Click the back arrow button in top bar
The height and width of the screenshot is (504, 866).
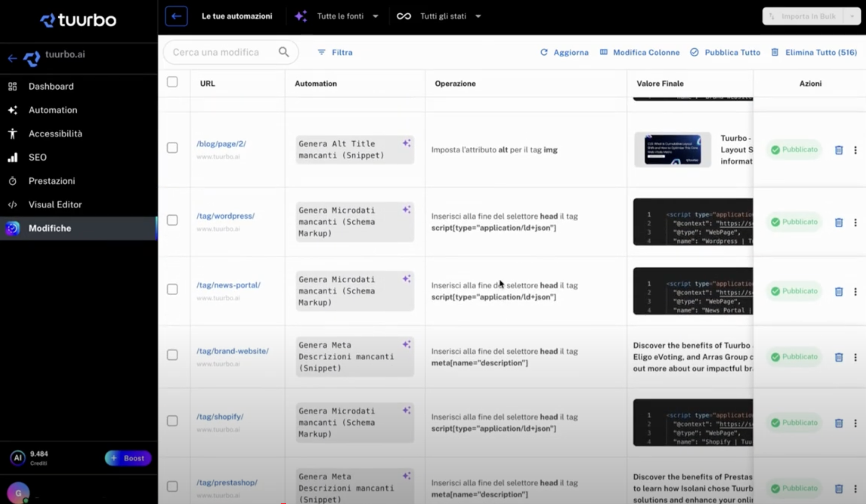click(x=176, y=16)
